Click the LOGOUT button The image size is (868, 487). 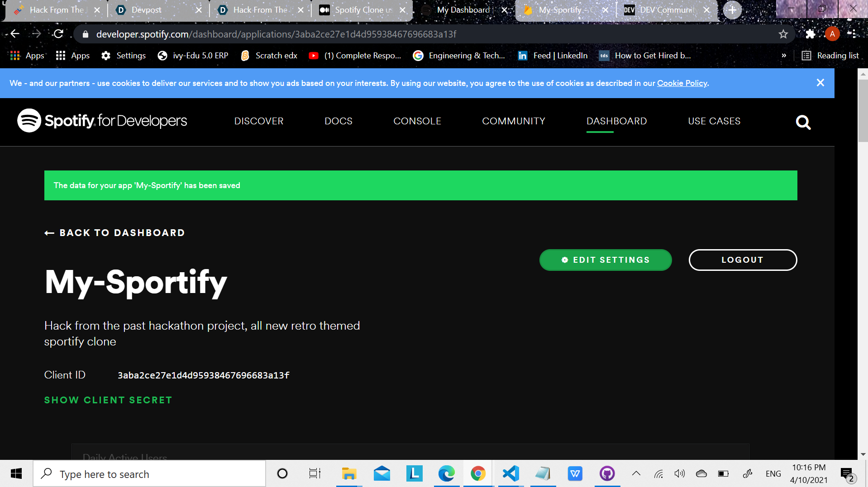pyautogui.click(x=743, y=260)
